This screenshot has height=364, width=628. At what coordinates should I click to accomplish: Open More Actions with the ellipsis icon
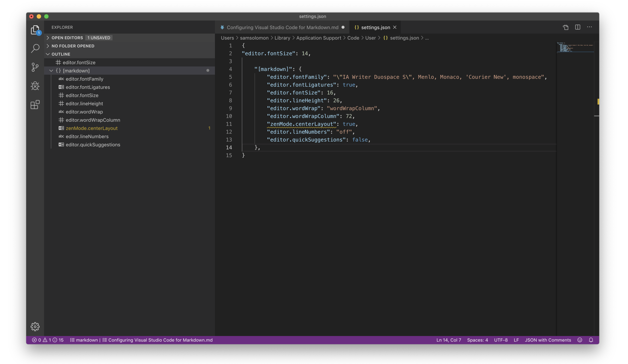[x=589, y=27]
